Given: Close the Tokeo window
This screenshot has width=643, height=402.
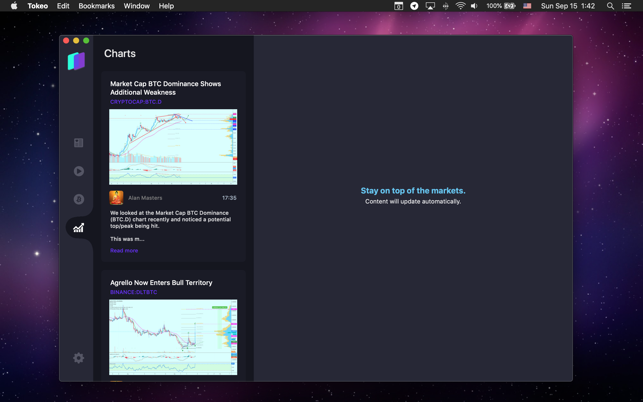Looking at the screenshot, I should pos(66,40).
